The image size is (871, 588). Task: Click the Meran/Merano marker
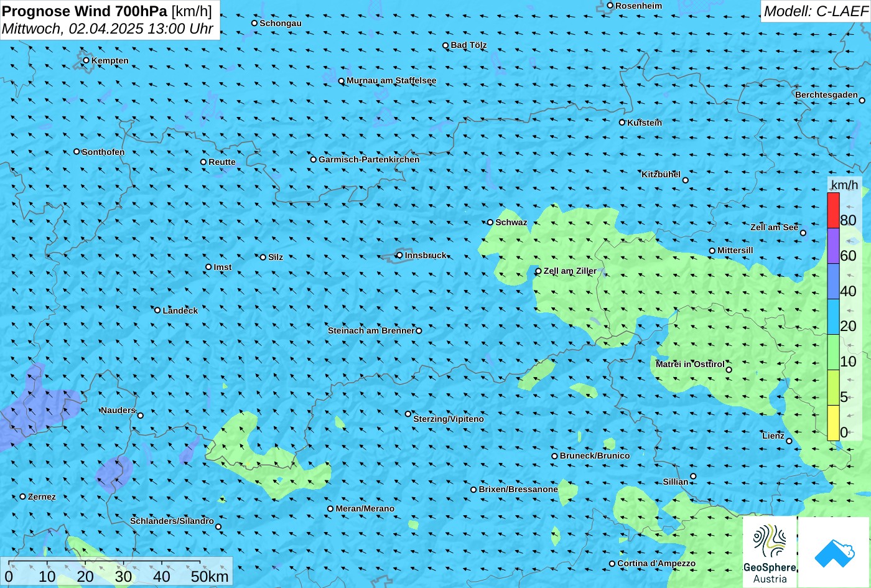point(330,508)
